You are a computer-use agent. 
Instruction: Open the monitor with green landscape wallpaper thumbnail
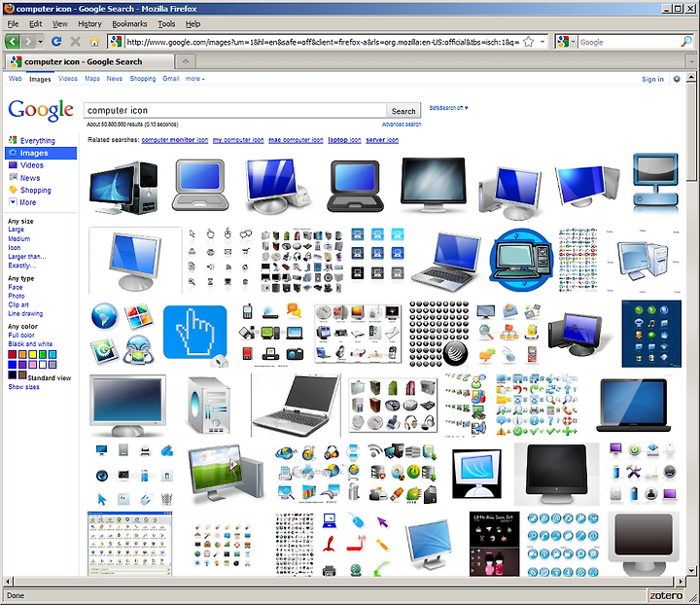coord(226,475)
